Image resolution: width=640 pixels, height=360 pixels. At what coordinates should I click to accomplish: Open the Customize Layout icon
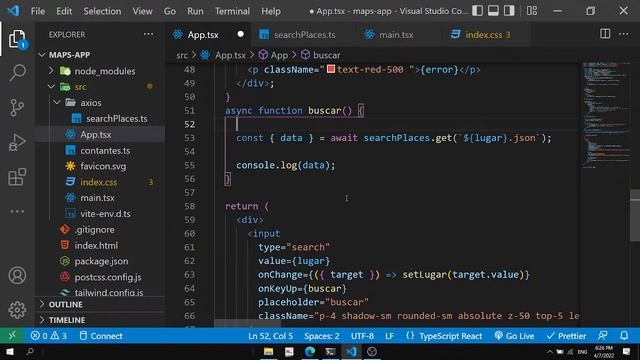[x=531, y=11]
